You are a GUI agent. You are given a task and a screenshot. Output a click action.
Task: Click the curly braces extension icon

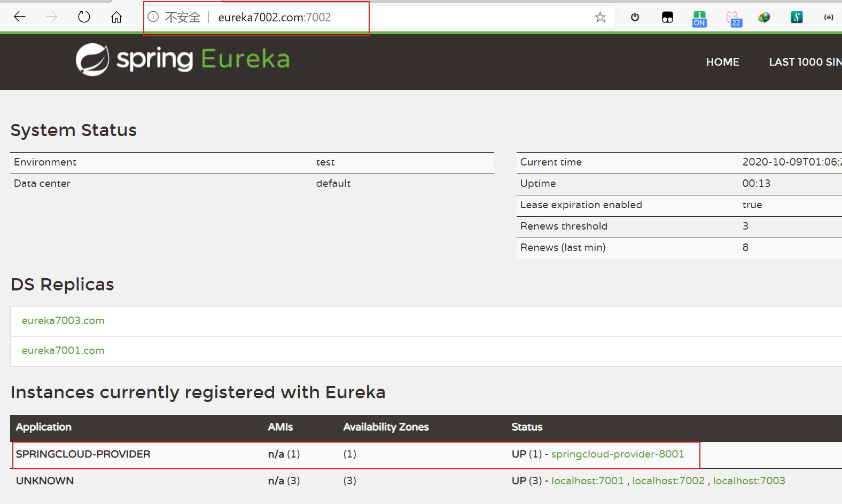pyautogui.click(x=829, y=17)
